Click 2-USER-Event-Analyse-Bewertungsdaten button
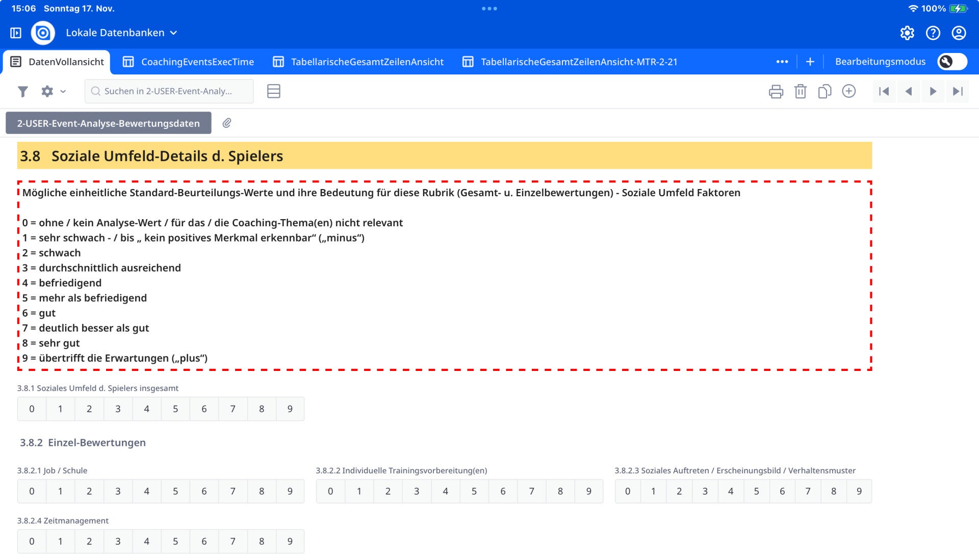979x560 pixels. tap(108, 123)
